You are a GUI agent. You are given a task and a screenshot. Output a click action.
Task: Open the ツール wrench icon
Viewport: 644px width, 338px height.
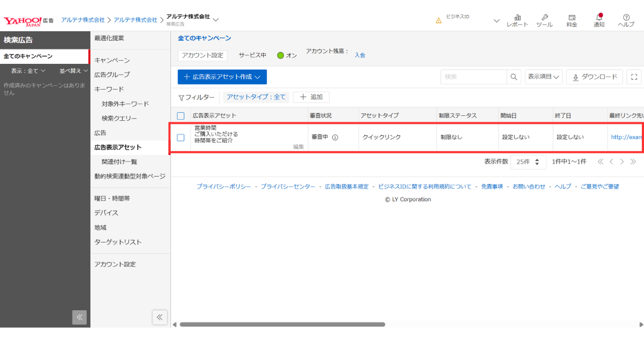point(545,20)
